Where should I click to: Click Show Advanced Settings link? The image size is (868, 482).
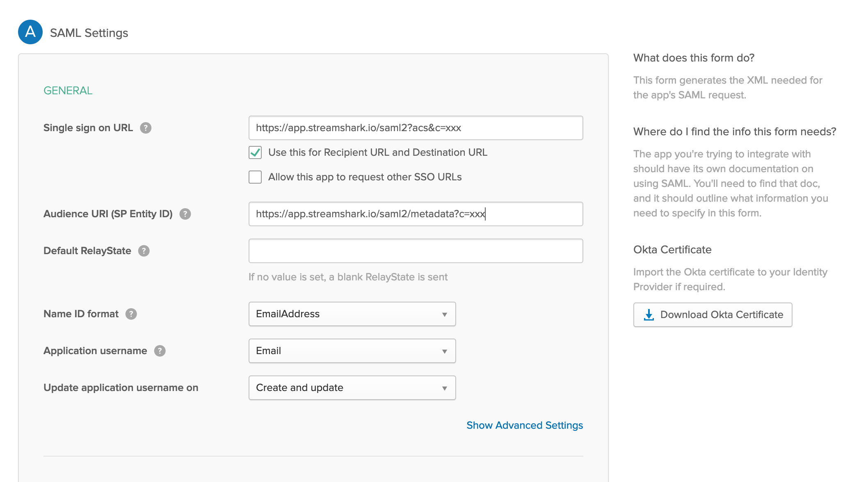click(x=525, y=425)
